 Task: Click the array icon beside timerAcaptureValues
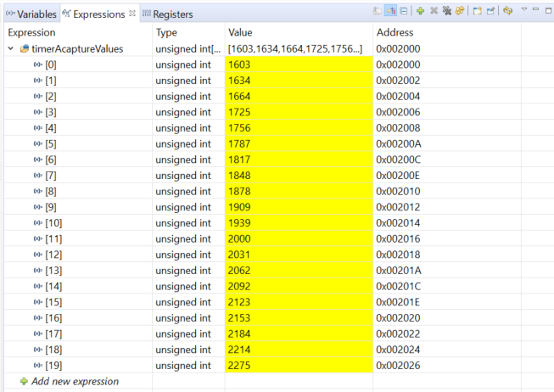pyautogui.click(x=25, y=49)
